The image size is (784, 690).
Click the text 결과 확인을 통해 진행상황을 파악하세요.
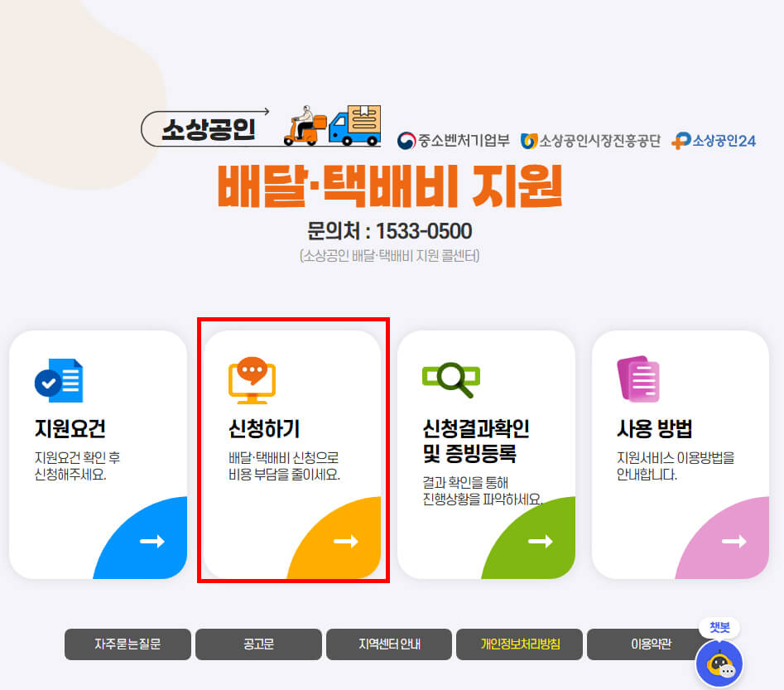pos(483,491)
